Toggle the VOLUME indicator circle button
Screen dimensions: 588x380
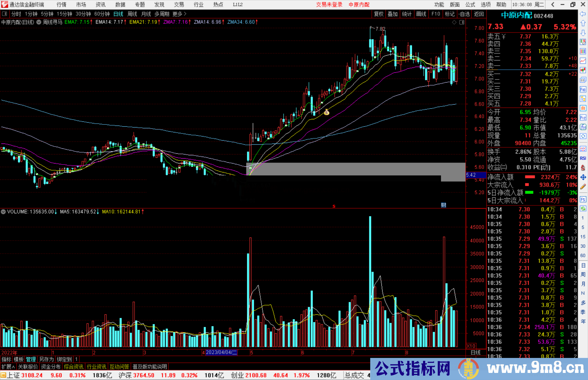[3, 212]
